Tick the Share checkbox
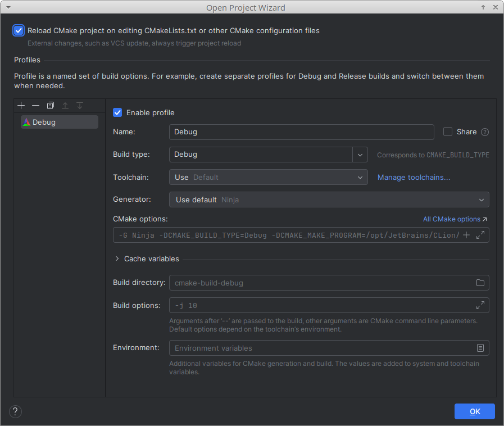Image resolution: width=504 pixels, height=426 pixels. click(448, 132)
